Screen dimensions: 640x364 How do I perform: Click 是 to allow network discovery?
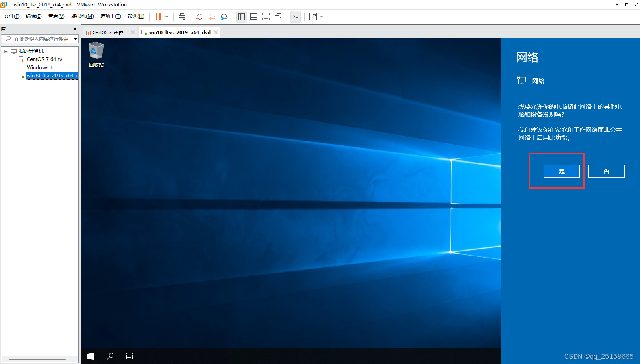(562, 171)
